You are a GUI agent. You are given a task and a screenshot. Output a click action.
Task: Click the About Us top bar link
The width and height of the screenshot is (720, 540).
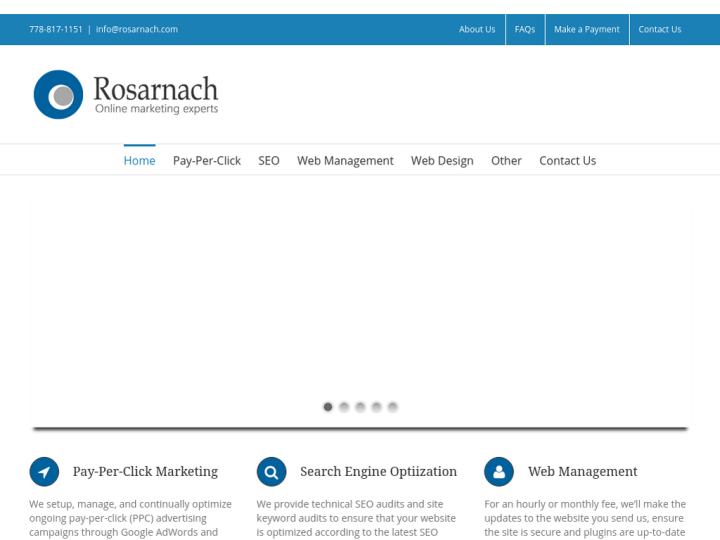pos(477,29)
